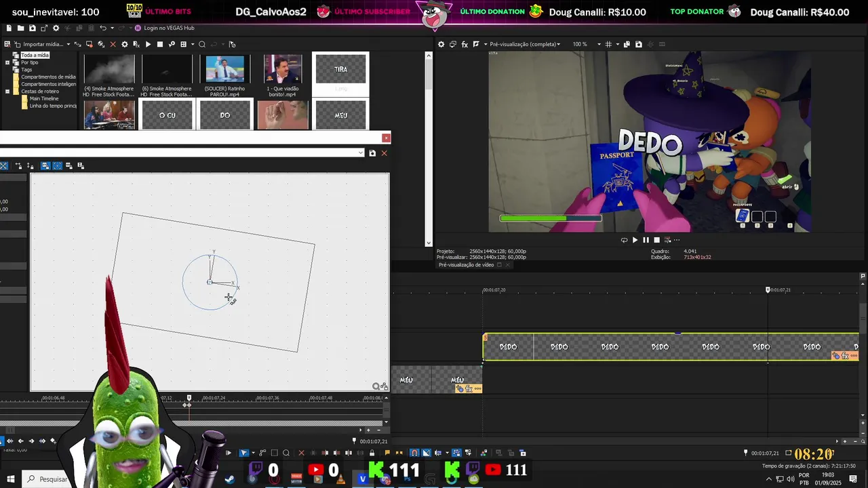The image size is (868, 488).
Task: Create a new project with the New icon
Action: tap(9, 28)
